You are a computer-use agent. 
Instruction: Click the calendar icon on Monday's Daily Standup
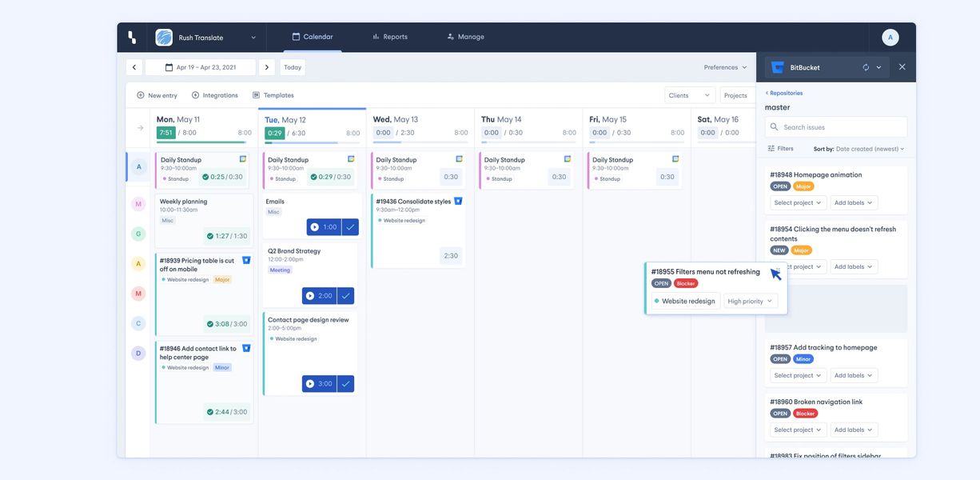point(243,159)
